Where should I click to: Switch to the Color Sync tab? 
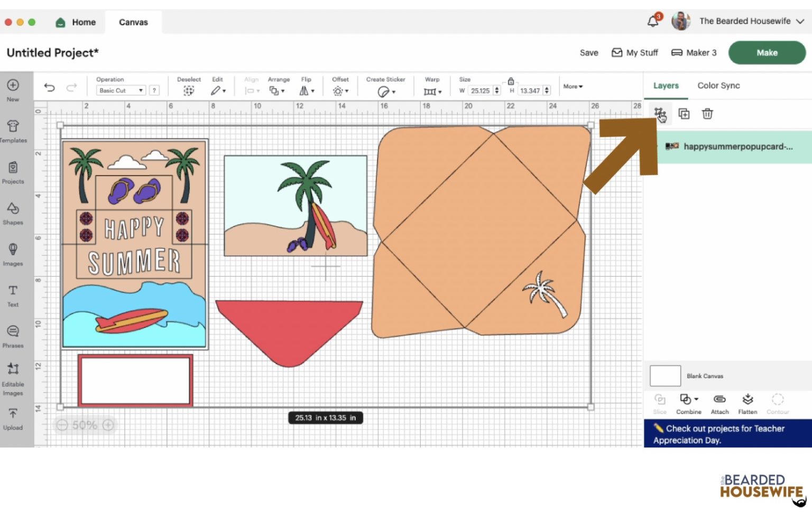coord(718,86)
